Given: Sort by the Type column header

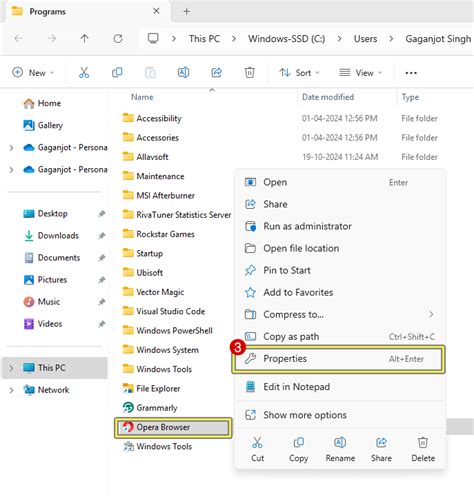Looking at the screenshot, I should click(410, 97).
